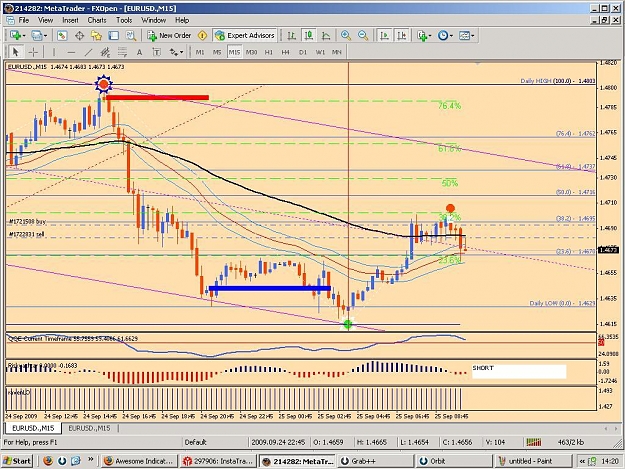Expand the Profiles dropdown arrow
This screenshot has width=625, height=469.
pos(45,36)
